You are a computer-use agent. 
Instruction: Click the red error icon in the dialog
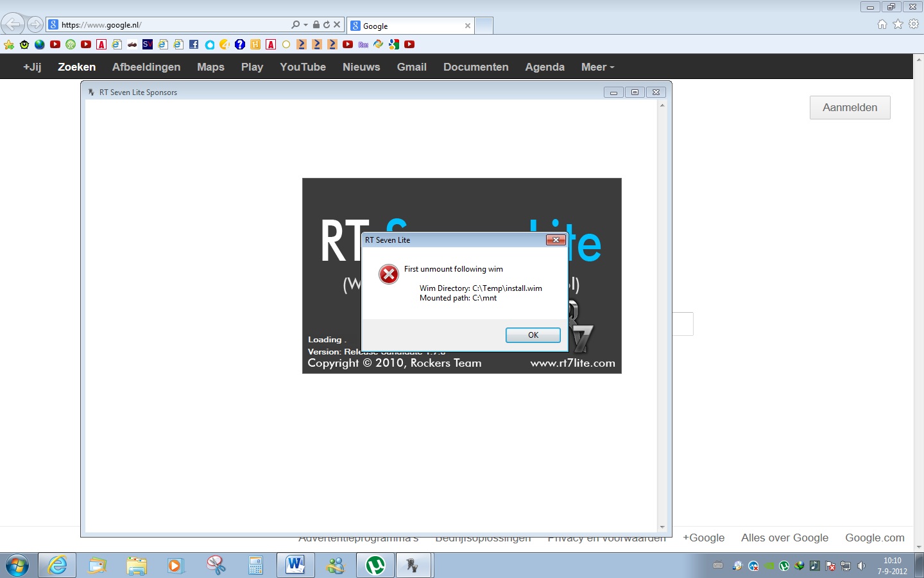click(388, 274)
